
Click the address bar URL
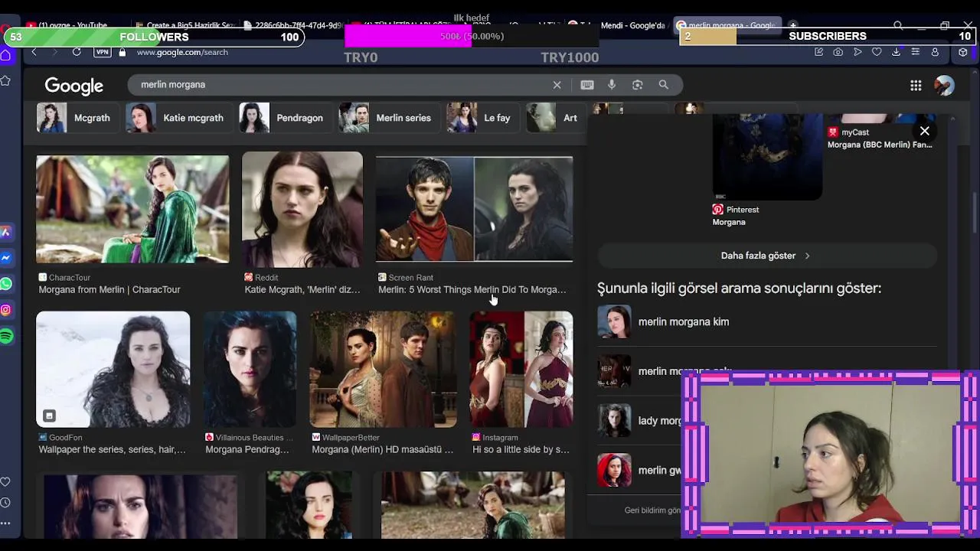[182, 52]
